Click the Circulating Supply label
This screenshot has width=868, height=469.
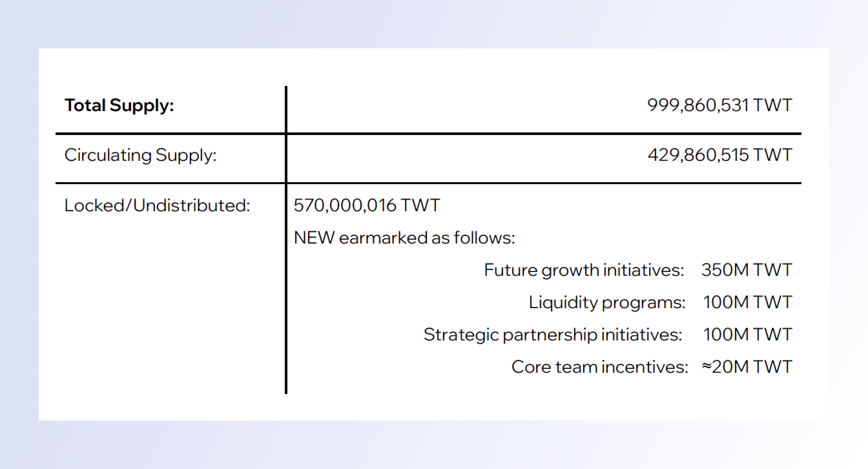point(140,155)
